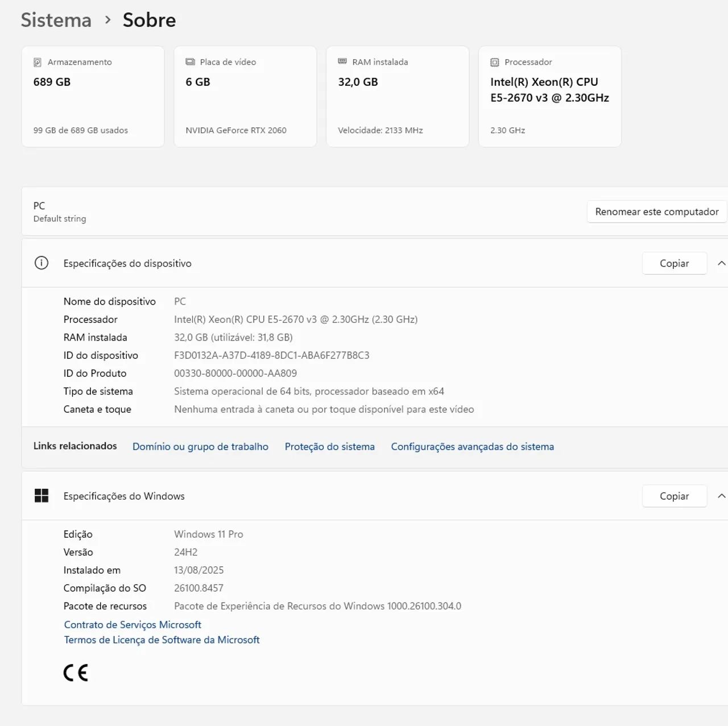728x726 pixels.
Task: Open the Placa de vídeo 6 GB card
Action: [245, 97]
